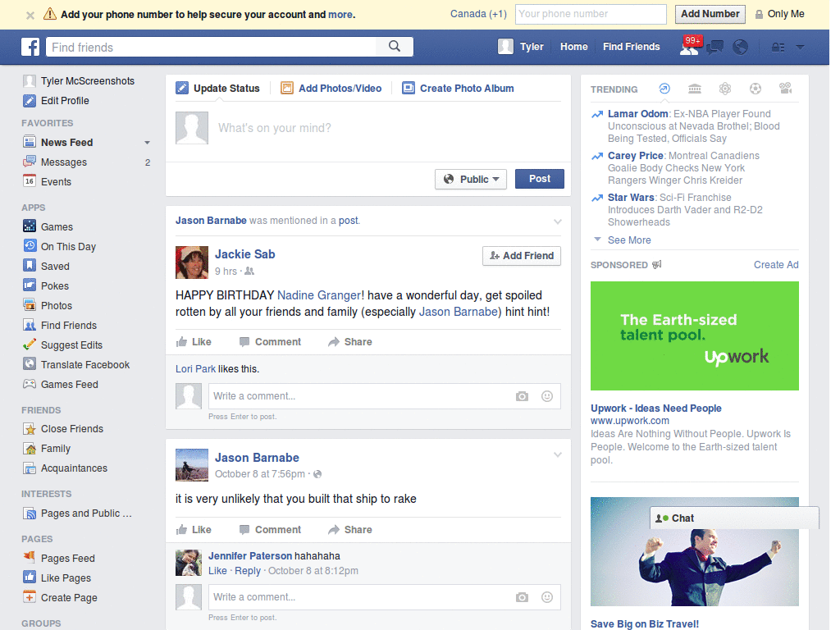840x630 pixels.
Task: Open Jason Barnabe post options chevron
Action: point(558,454)
